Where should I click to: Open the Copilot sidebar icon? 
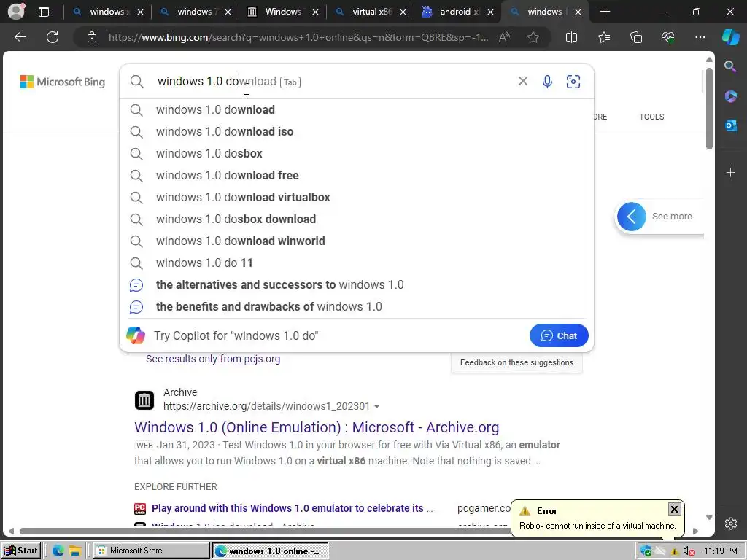point(730,37)
